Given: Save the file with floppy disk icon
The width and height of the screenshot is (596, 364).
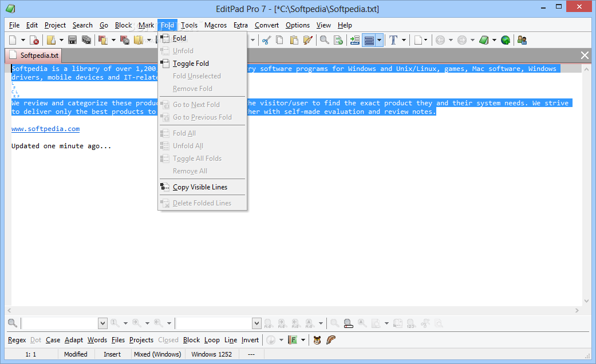Looking at the screenshot, I should coord(72,40).
